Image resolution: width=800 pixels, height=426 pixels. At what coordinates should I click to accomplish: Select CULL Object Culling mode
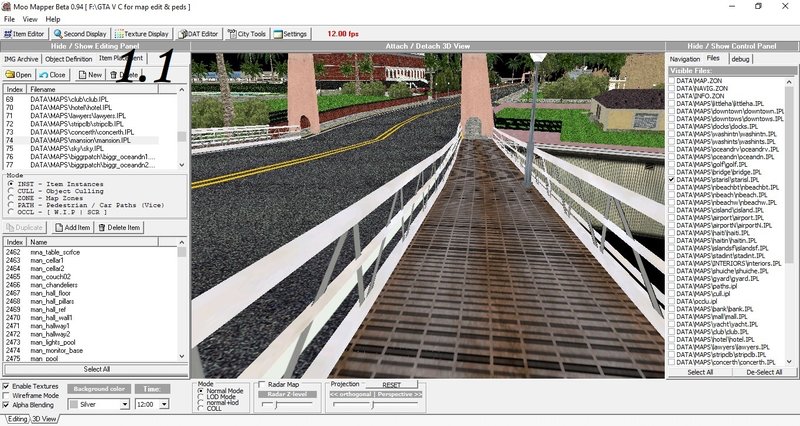click(11, 191)
